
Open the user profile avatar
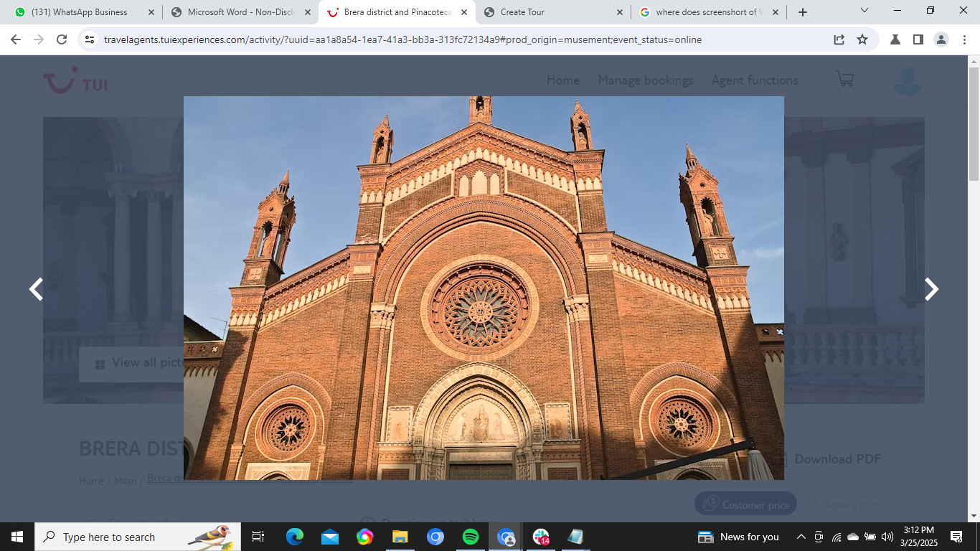[907, 80]
